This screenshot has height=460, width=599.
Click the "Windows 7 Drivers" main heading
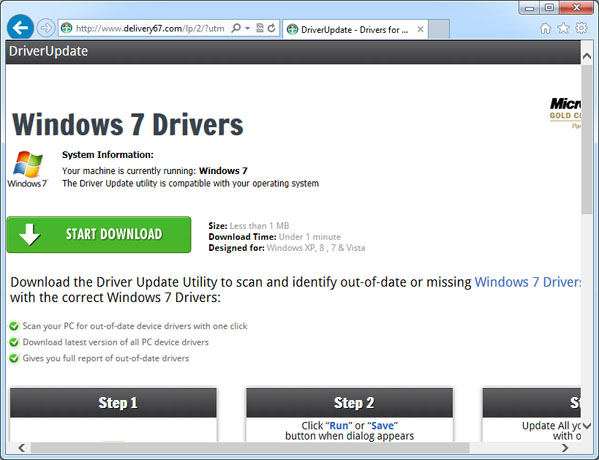(x=128, y=125)
